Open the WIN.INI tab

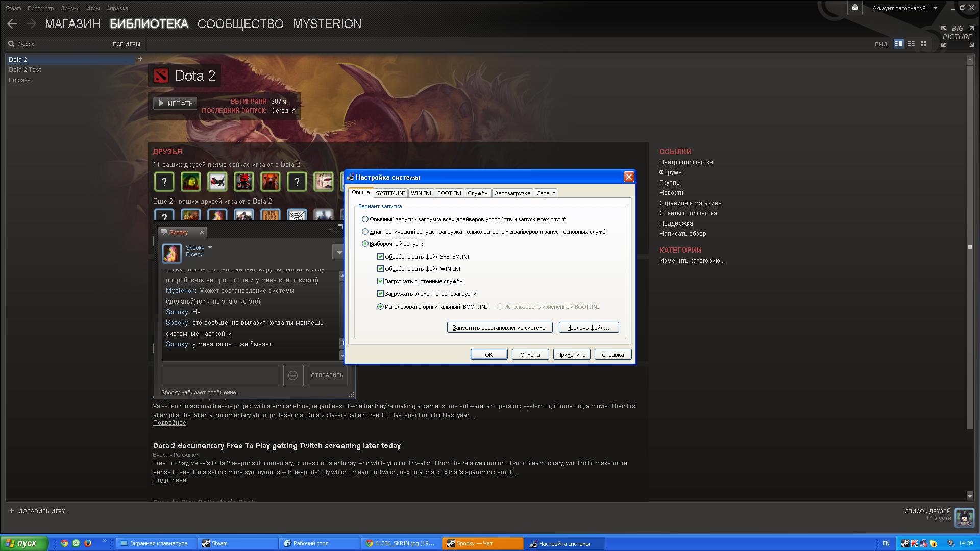pos(421,193)
